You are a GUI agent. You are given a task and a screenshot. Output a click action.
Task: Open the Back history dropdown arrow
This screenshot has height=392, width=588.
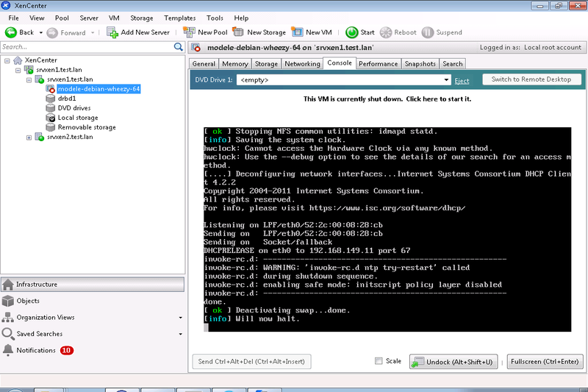pos(41,32)
